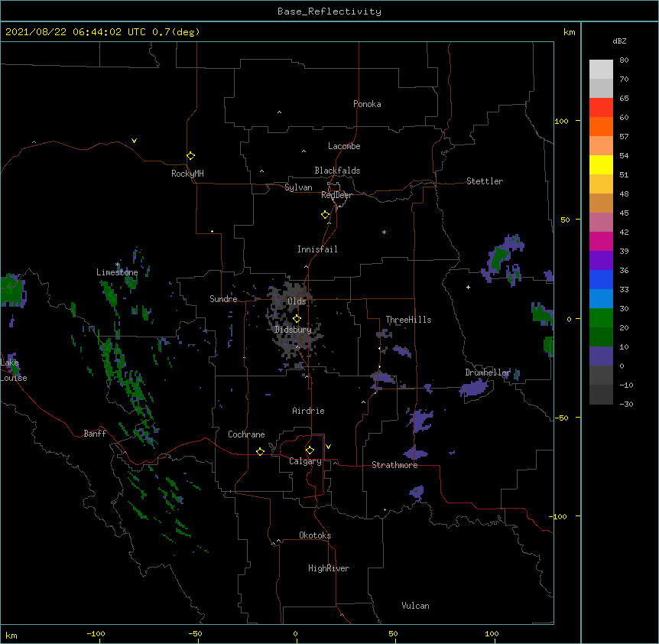Click the dBZ legend heading
659x644 pixels.
click(619, 41)
